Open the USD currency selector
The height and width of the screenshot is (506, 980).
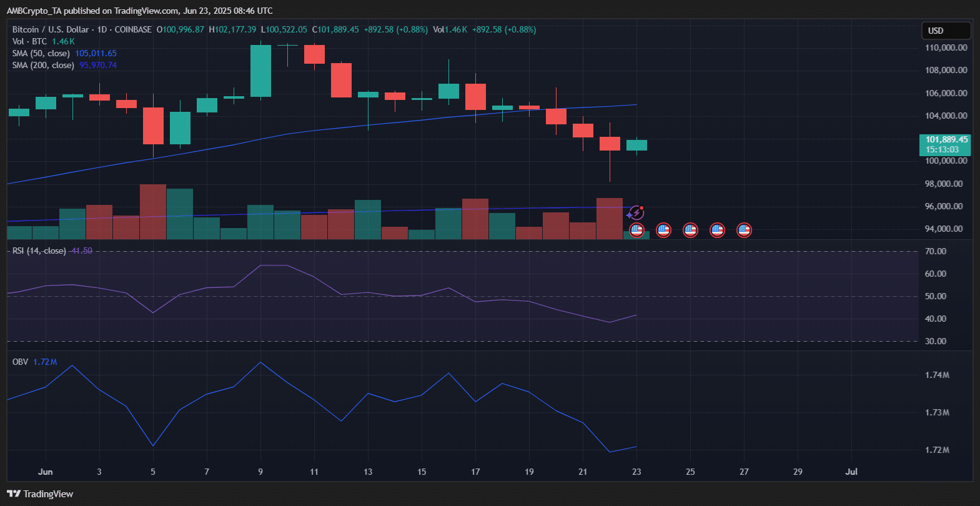pyautogui.click(x=946, y=31)
